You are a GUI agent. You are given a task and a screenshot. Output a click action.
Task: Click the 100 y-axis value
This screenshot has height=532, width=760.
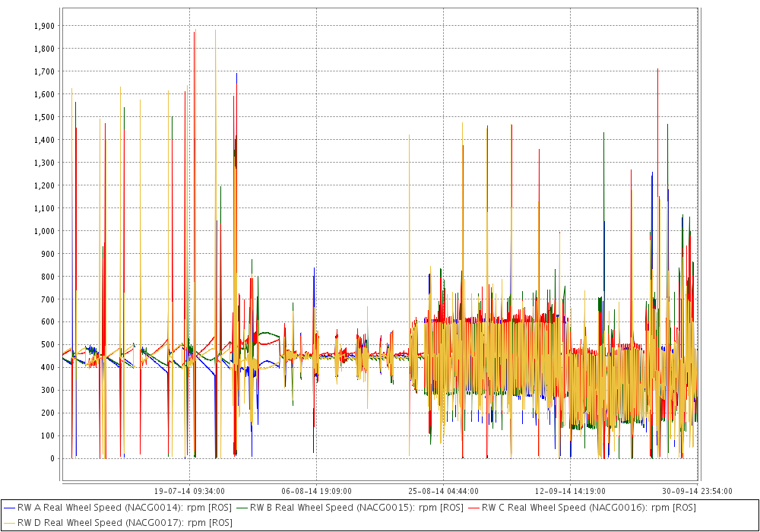tap(49, 436)
